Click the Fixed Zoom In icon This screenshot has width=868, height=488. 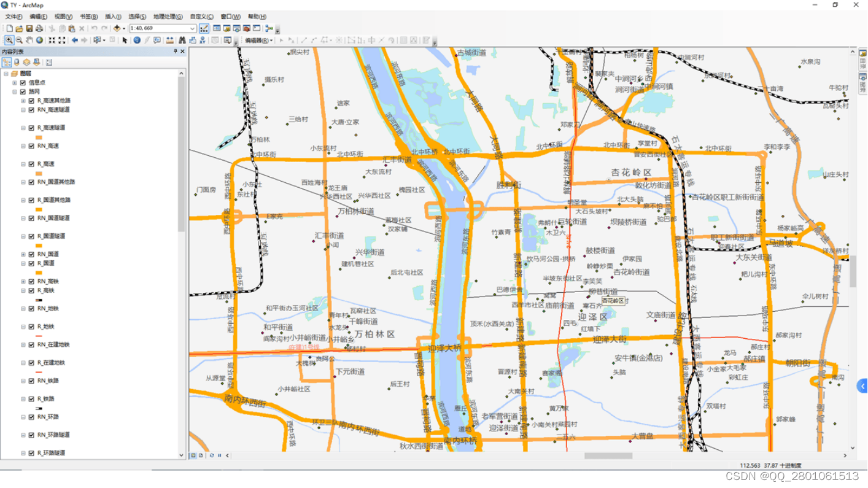(52, 41)
